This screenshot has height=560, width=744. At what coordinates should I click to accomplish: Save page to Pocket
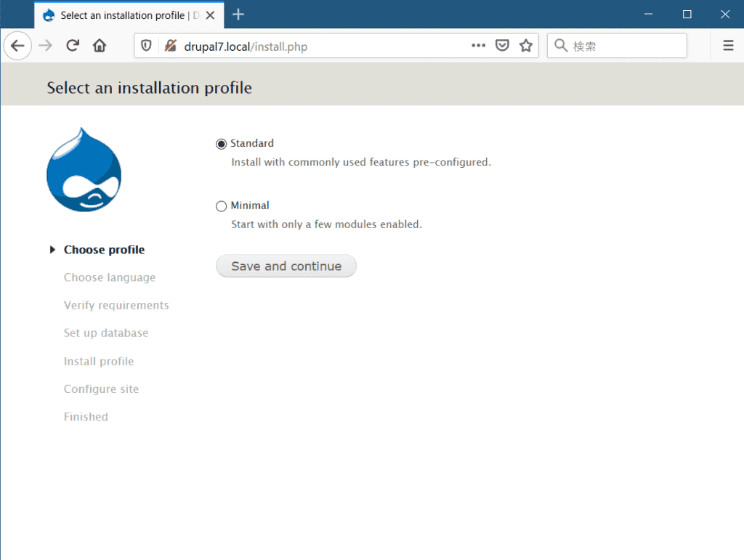tap(502, 46)
